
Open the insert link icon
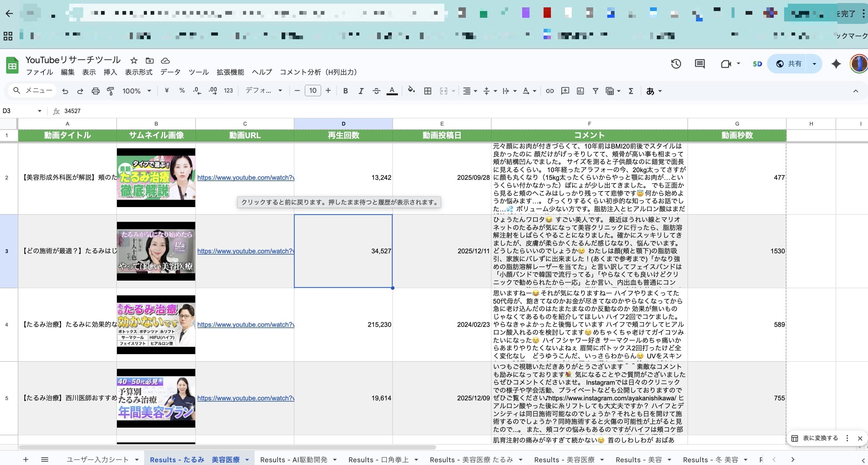click(549, 91)
